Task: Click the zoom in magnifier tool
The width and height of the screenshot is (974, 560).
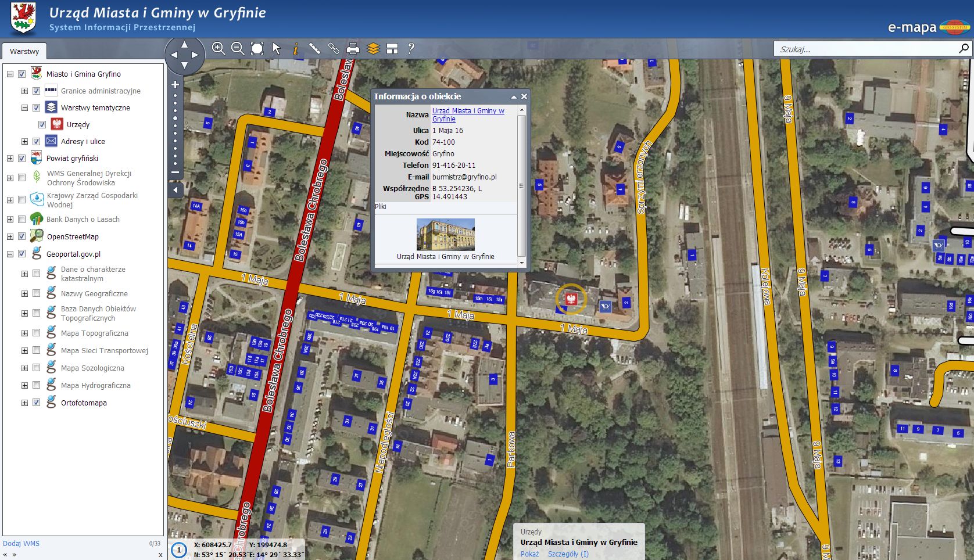Action: (219, 49)
